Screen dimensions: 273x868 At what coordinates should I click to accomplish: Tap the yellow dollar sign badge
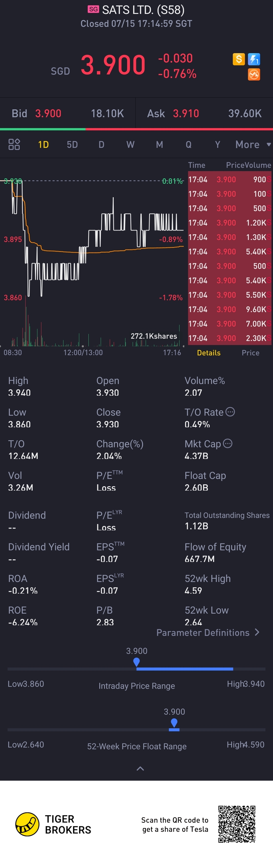pyautogui.click(x=239, y=59)
